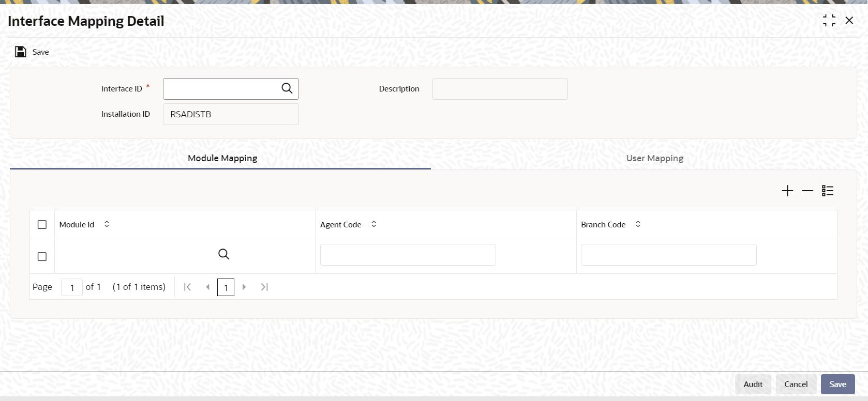Focus the Agent Code cell input
This screenshot has height=401, width=868.
[408, 255]
